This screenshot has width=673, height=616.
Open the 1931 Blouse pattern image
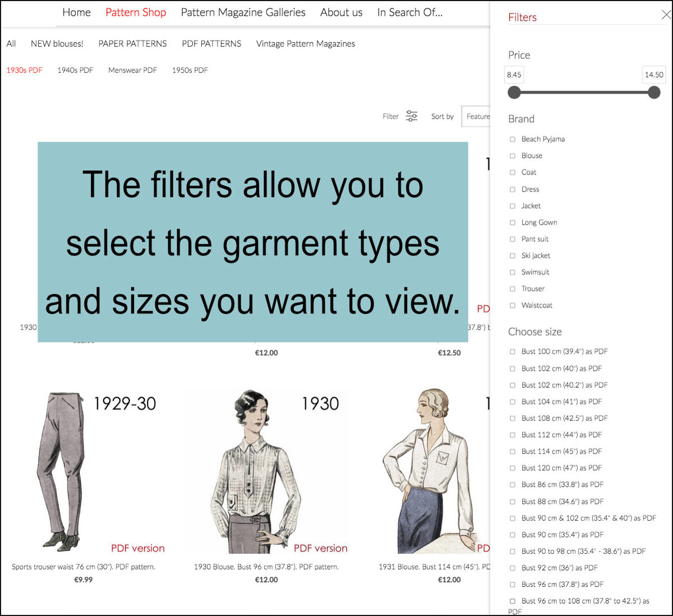tap(432, 471)
